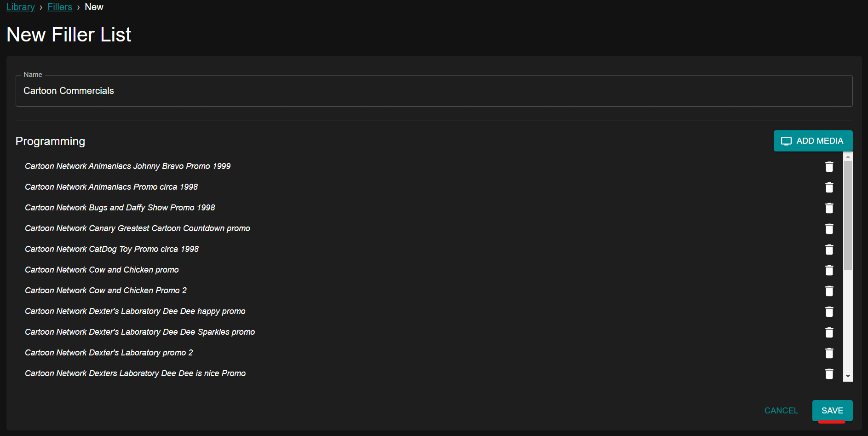The image size is (868, 436).
Task: Click the programming list scrollbar thumb
Action: coord(848,215)
